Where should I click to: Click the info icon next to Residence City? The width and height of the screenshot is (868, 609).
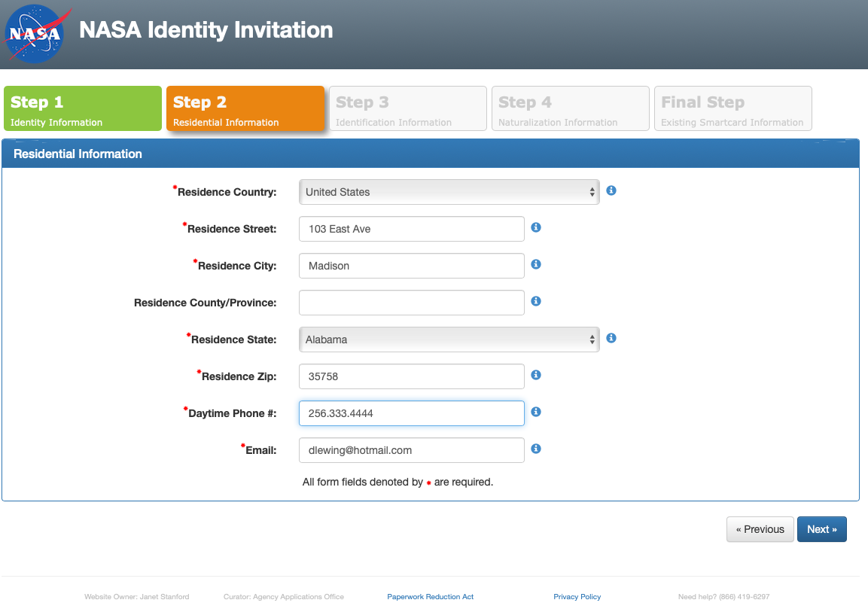tap(536, 264)
